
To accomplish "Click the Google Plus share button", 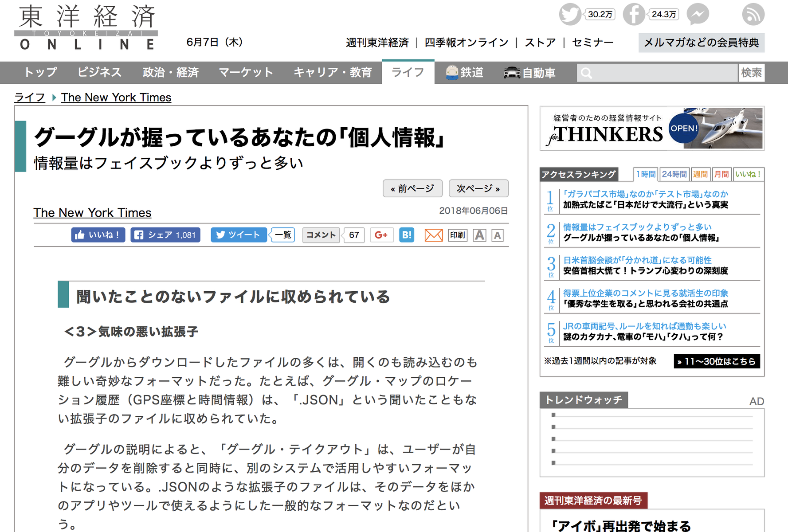I will click(381, 235).
